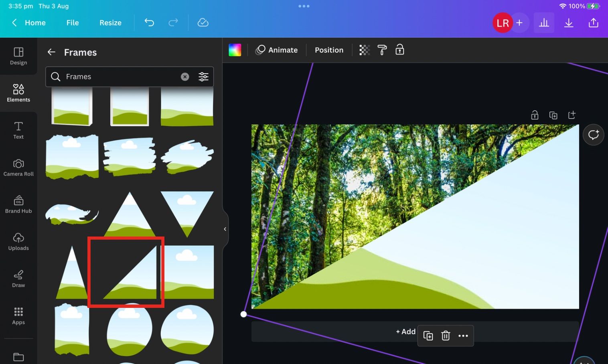608x364 pixels.
Task: Open more page options with ellipsis
Action: coord(463,336)
